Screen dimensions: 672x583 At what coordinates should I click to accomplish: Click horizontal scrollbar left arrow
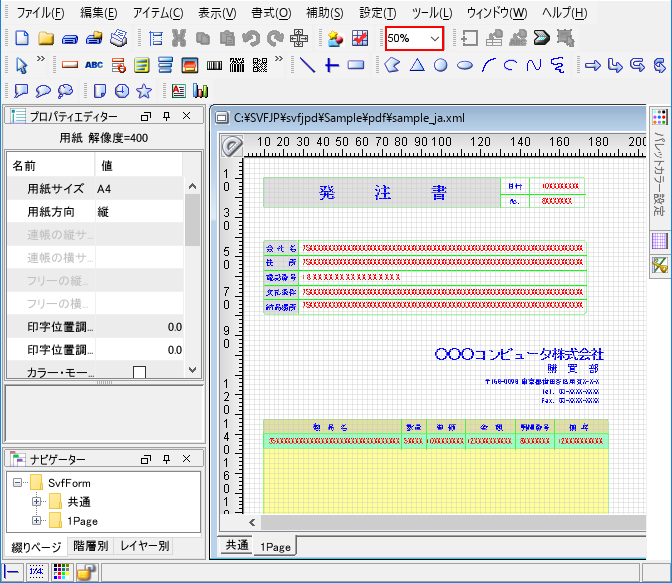pos(252,522)
